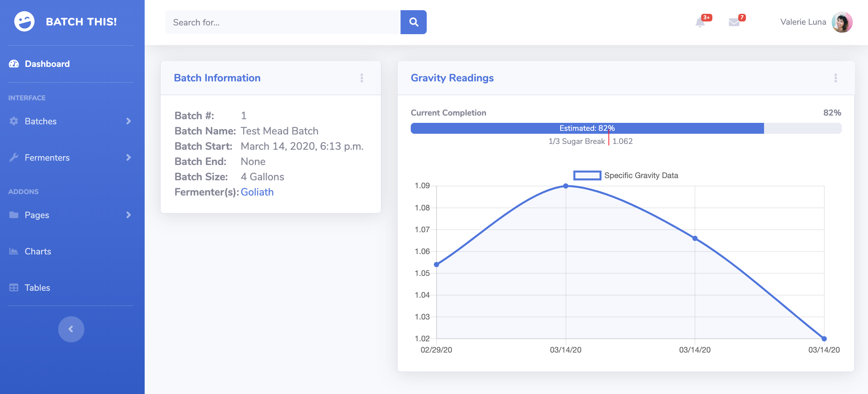Expand the Batches submenu chevron
The width and height of the screenshot is (868, 394).
pyautogui.click(x=128, y=121)
